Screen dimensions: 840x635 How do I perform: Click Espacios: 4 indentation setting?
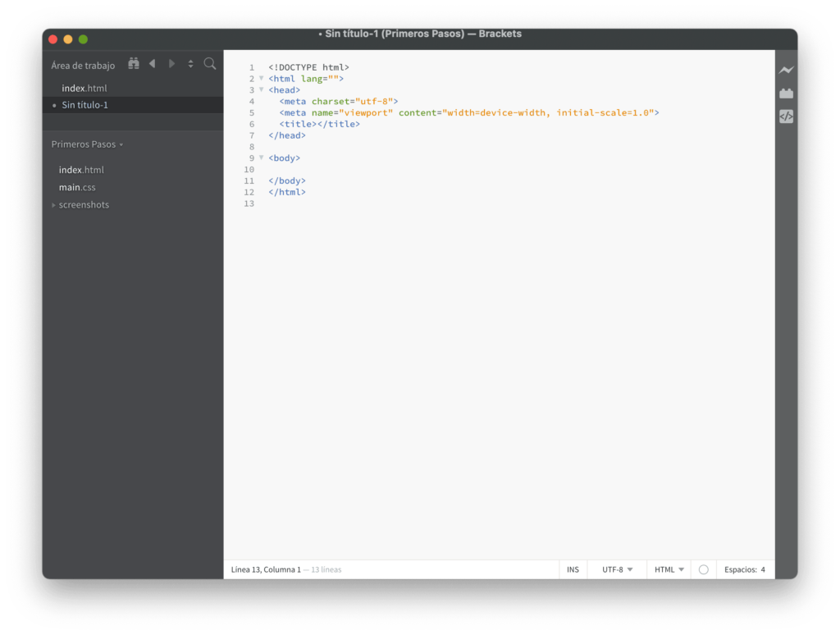(x=744, y=569)
